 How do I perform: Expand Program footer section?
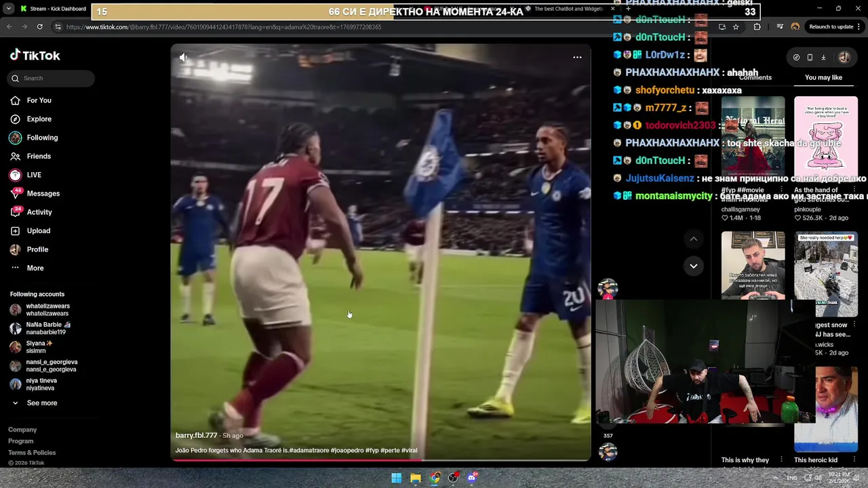pyautogui.click(x=20, y=441)
